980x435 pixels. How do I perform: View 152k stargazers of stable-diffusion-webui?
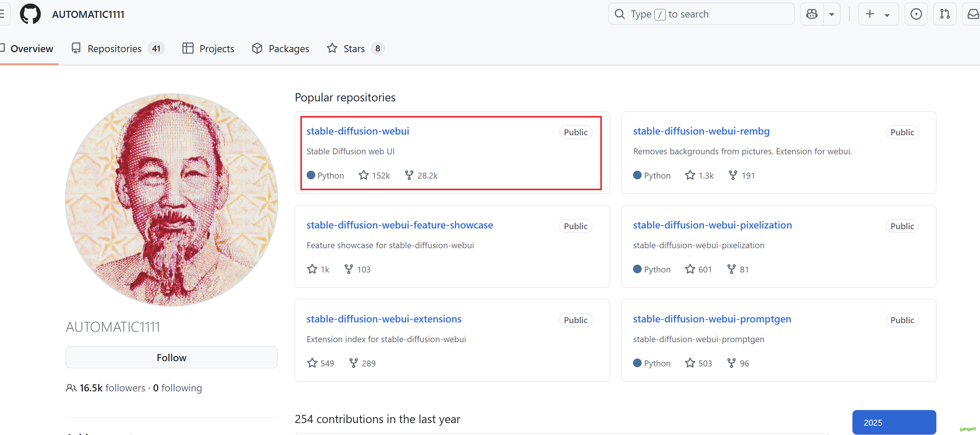pos(374,175)
